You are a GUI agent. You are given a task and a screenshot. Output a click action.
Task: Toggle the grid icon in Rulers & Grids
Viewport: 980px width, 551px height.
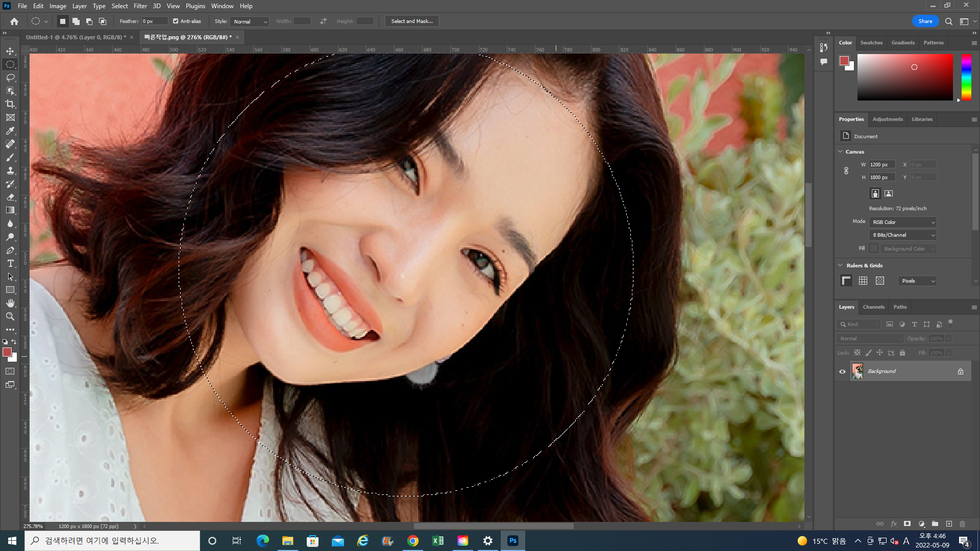pos(863,281)
